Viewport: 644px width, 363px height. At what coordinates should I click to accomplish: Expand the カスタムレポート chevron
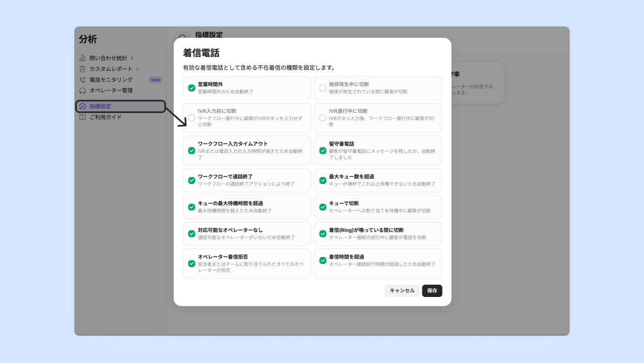tap(137, 69)
